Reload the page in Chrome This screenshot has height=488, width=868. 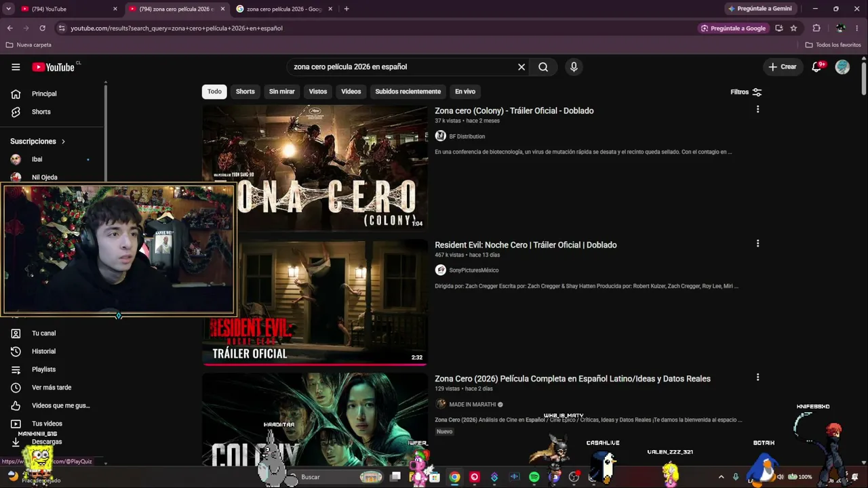coord(42,28)
